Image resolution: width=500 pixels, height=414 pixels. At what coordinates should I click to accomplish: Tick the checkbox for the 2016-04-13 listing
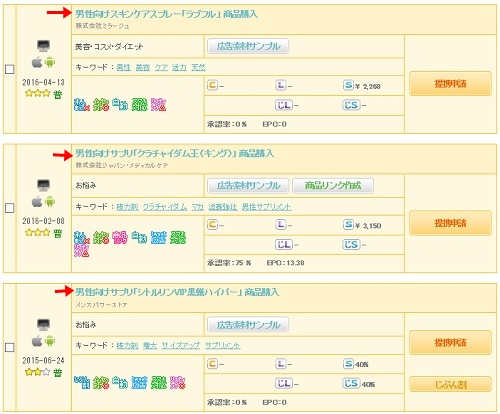pyautogui.click(x=10, y=69)
